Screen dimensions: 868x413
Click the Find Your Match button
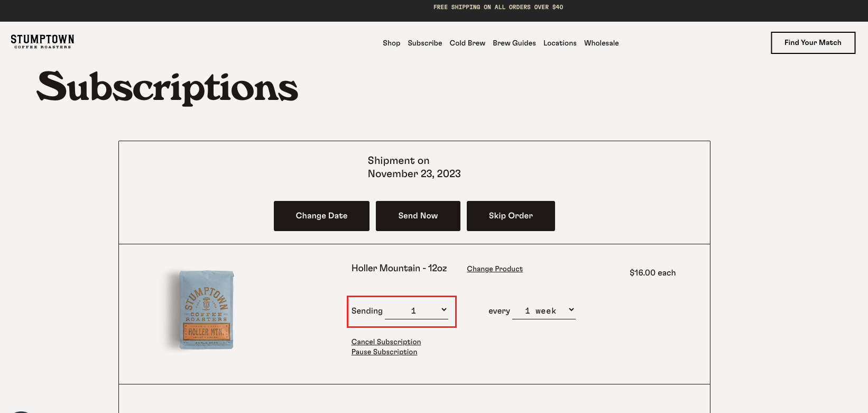[812, 42]
